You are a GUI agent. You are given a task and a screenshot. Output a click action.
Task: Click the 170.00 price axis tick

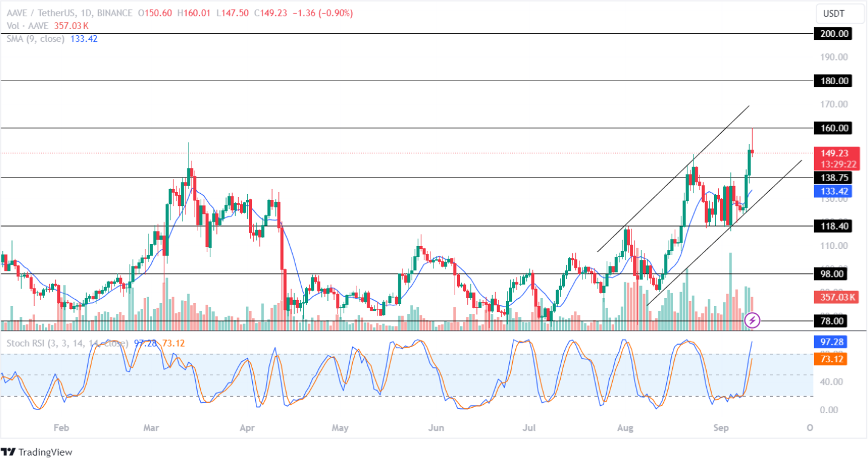pyautogui.click(x=835, y=104)
